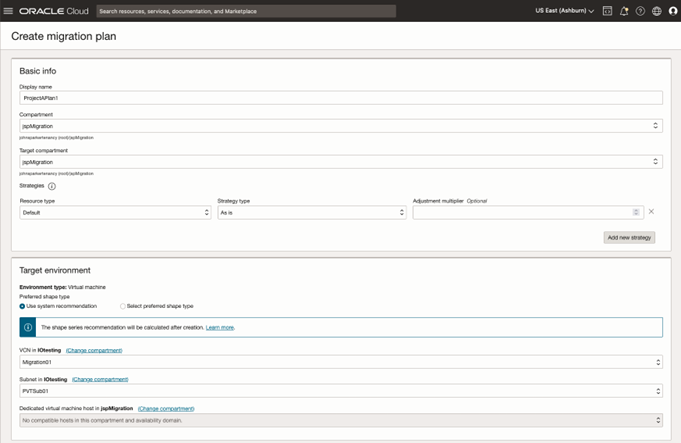Screen dimensions: 681x443
Task: Click Change compartment for Dedicated host
Action: (166, 408)
